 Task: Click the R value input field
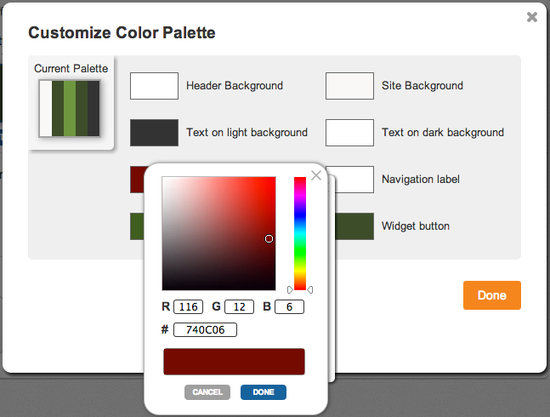coord(188,307)
